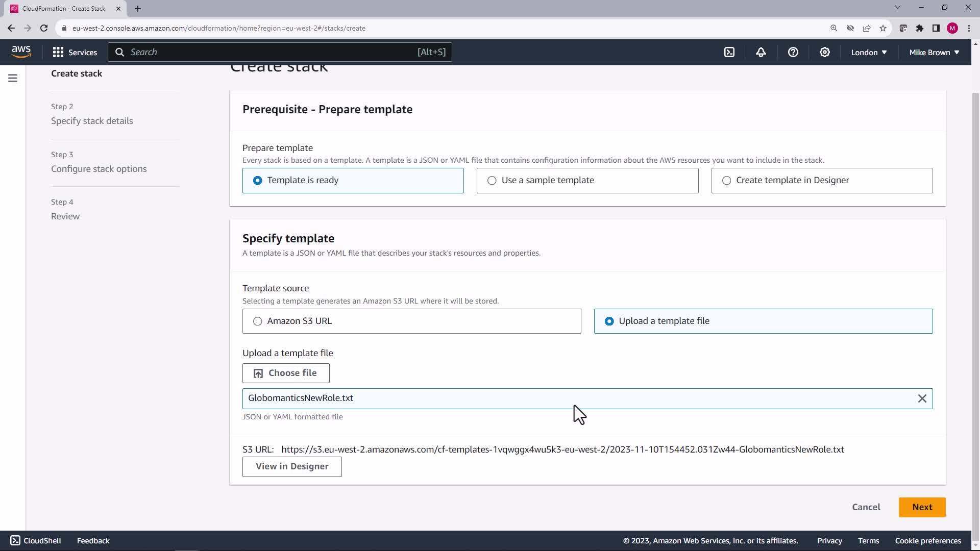Open the help question-mark menu
The width and height of the screenshot is (980, 551).
pos(793,52)
